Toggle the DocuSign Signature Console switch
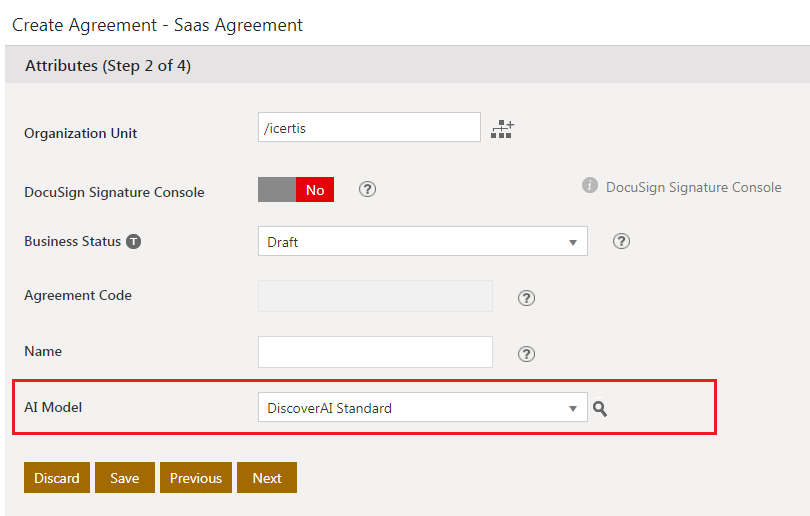The height and width of the screenshot is (516, 810). [296, 189]
